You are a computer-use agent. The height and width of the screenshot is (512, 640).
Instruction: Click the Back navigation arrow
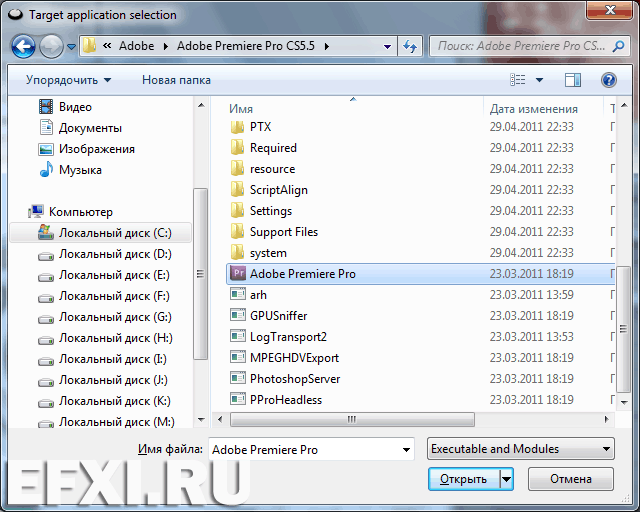tap(23, 46)
